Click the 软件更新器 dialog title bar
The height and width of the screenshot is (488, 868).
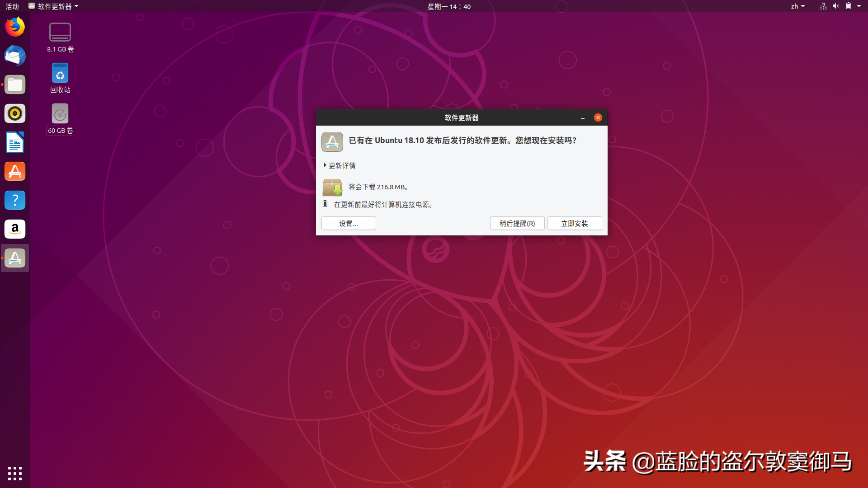pyautogui.click(x=462, y=117)
